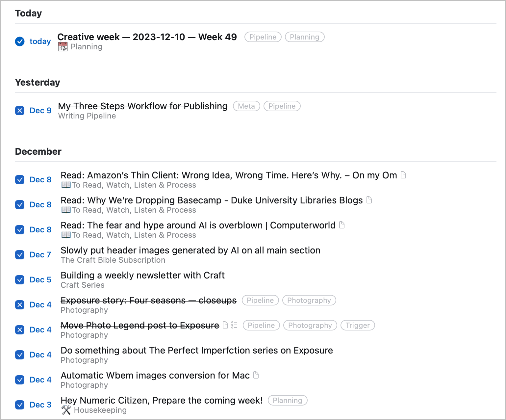Click Meta tag on My Three Steps Workflow
The image size is (506, 420).
246,106
